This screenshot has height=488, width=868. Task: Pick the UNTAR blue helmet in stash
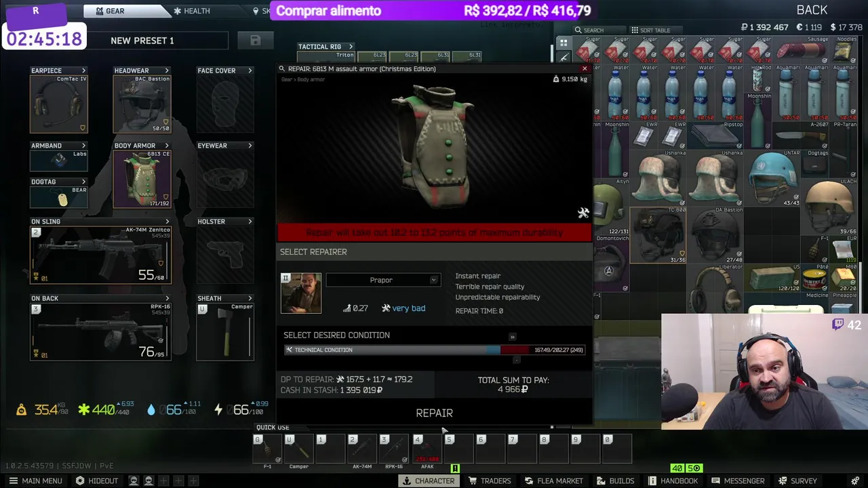pyautogui.click(x=772, y=178)
